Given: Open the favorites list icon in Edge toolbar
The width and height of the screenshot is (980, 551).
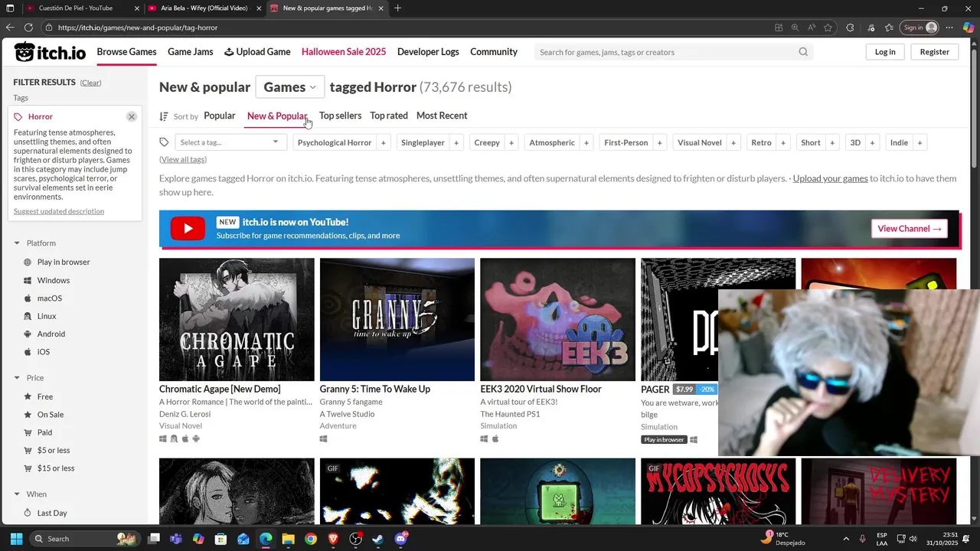Looking at the screenshot, I should [889, 28].
